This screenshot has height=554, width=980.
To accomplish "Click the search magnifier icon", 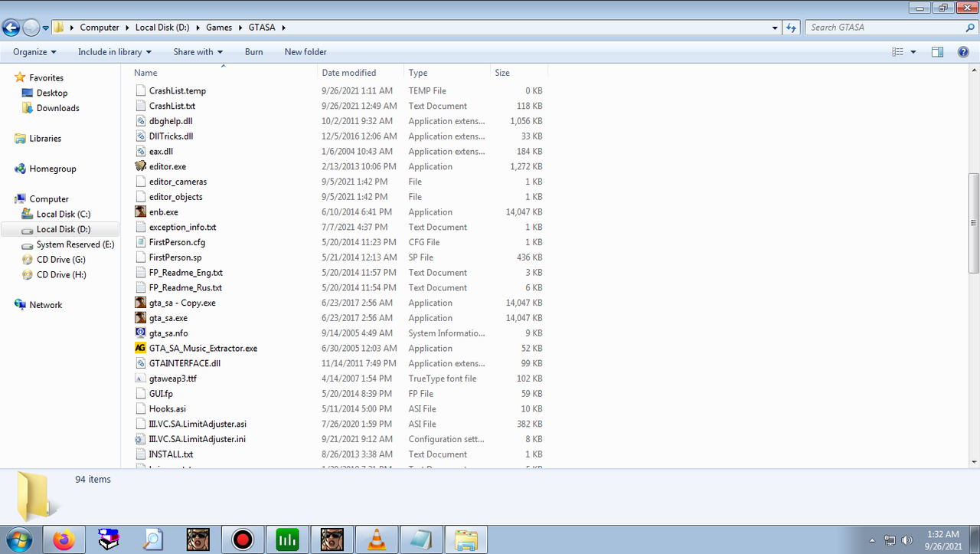I will tap(970, 28).
